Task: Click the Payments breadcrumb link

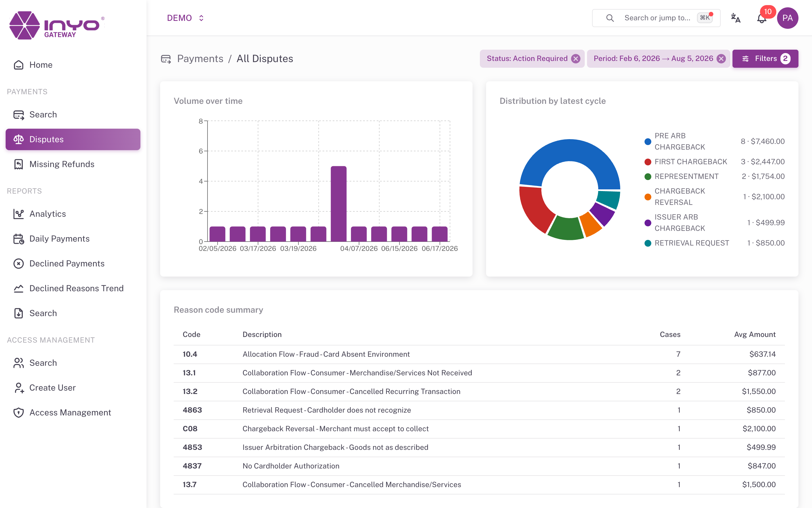Action: (x=200, y=59)
